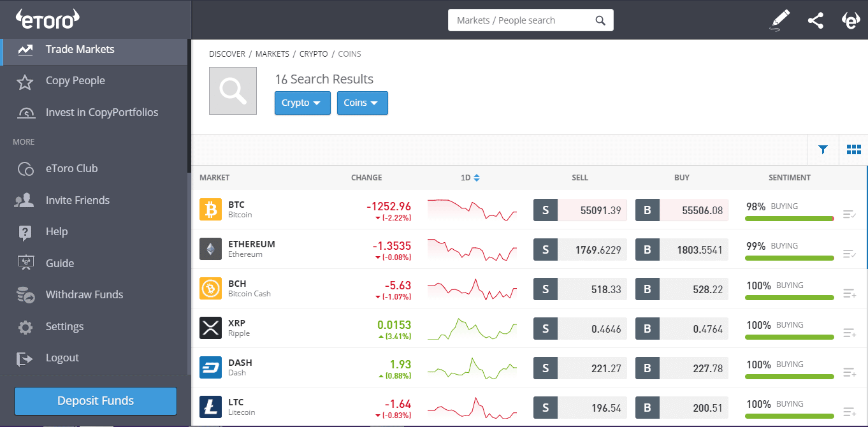Click MARKETS in the breadcrumb trail
Image resolution: width=868 pixels, height=427 pixels.
coord(272,54)
